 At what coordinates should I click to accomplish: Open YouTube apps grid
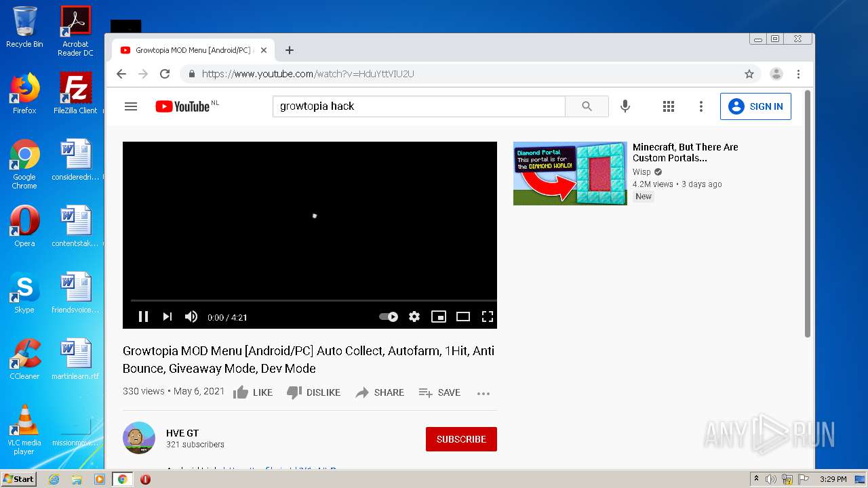click(x=669, y=106)
